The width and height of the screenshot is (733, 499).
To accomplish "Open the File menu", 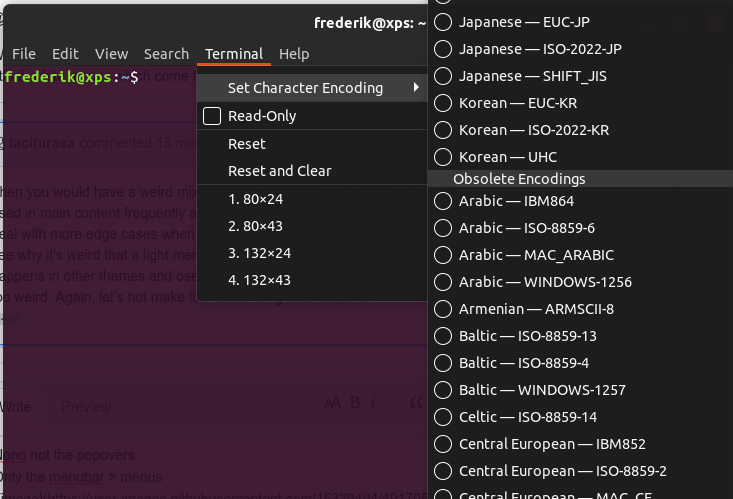I will (x=24, y=54).
